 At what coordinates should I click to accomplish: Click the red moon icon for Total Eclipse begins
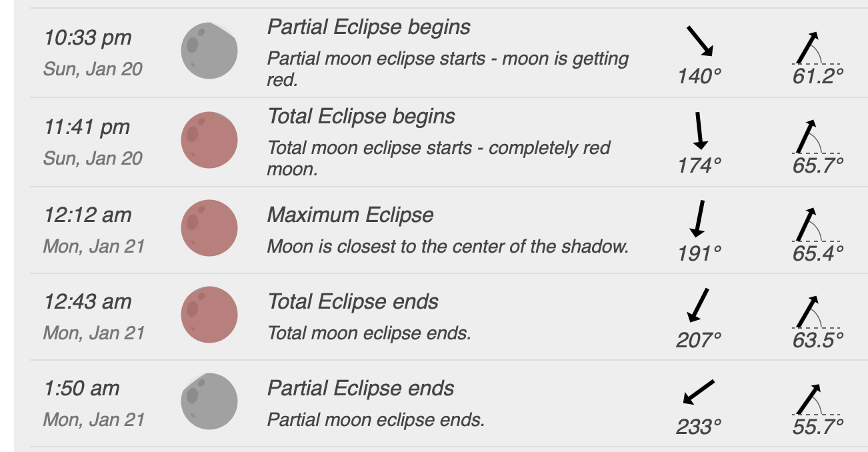[x=209, y=140]
